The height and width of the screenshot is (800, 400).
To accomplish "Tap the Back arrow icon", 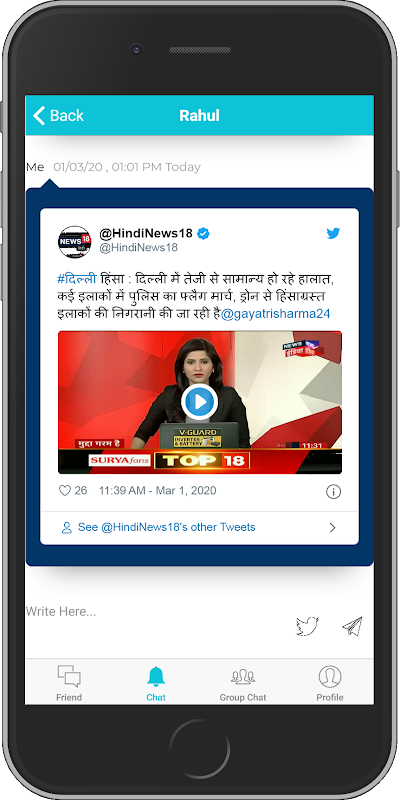I will coord(39,115).
